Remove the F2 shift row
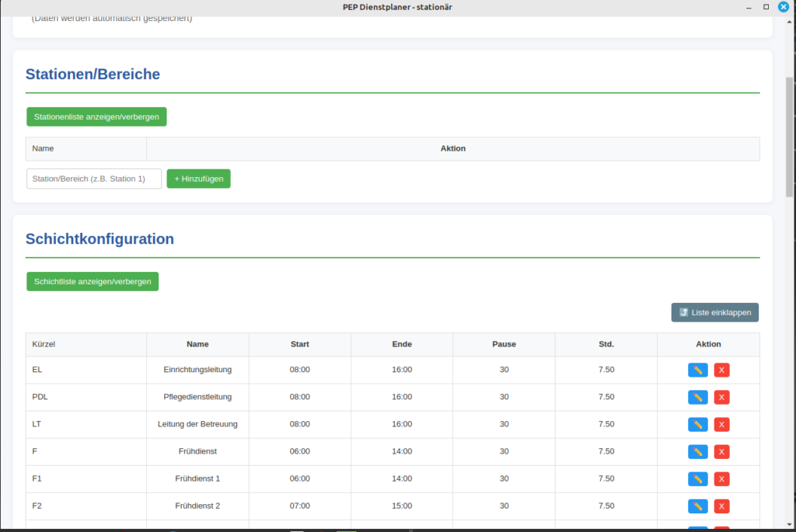 coord(721,506)
